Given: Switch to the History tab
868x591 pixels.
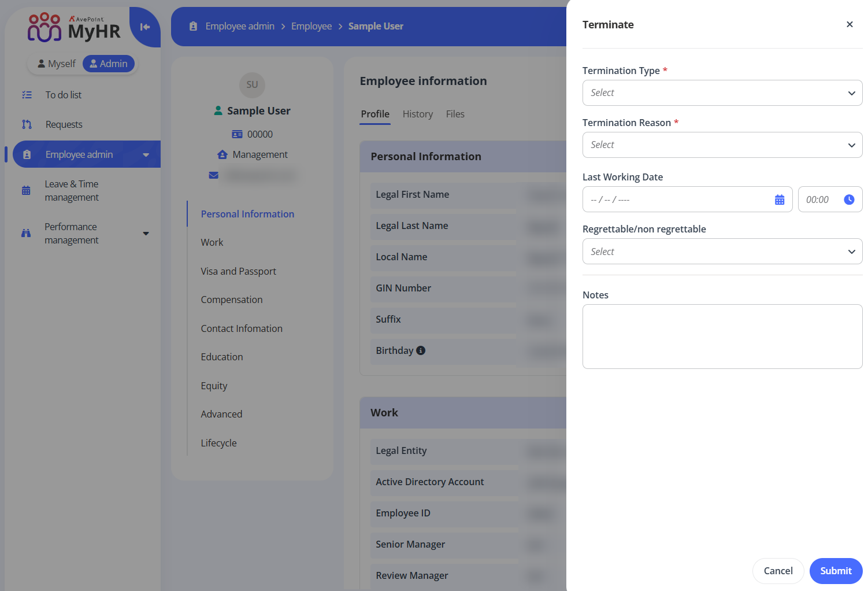Looking at the screenshot, I should (x=417, y=114).
